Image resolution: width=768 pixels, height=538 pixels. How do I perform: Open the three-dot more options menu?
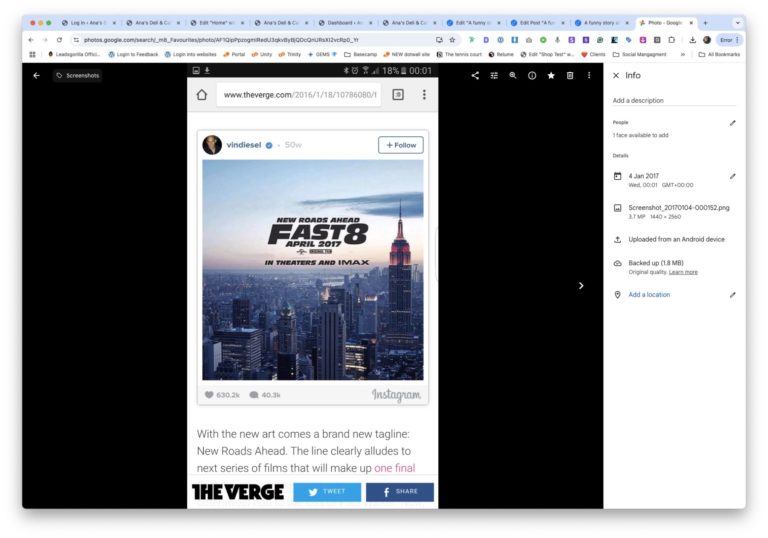point(589,75)
